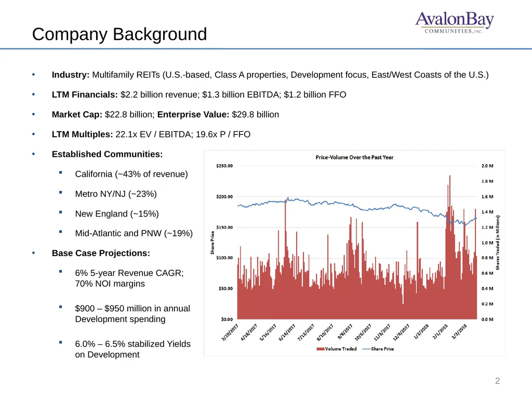The width and height of the screenshot is (532, 399).
Task: Select the Company Background title
Action: (119, 34)
